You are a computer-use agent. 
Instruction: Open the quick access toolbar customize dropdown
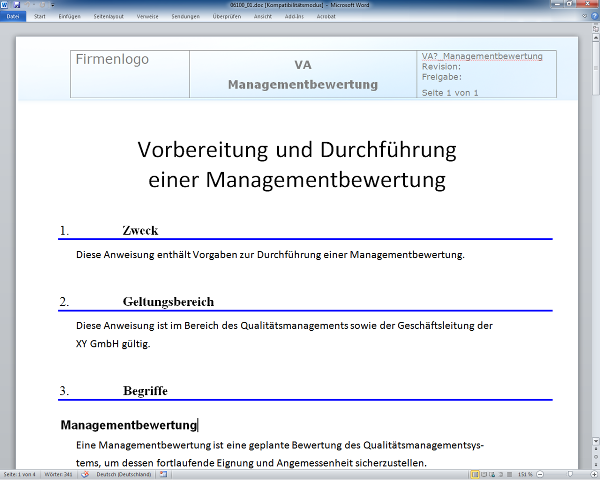click(52, 5)
